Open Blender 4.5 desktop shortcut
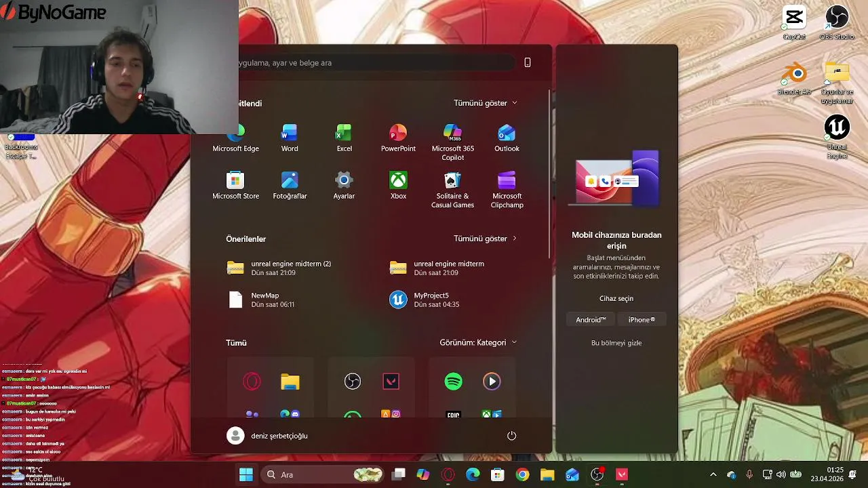This screenshot has height=488, width=868. [x=794, y=79]
